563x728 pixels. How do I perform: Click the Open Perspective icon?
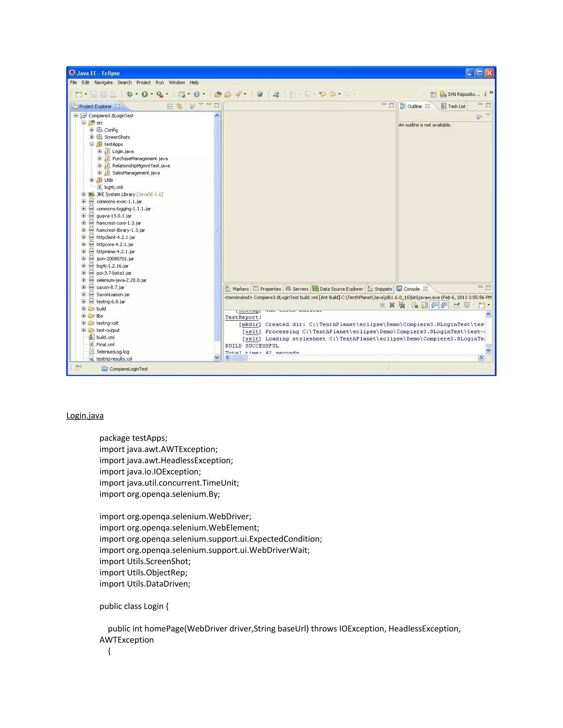click(433, 94)
